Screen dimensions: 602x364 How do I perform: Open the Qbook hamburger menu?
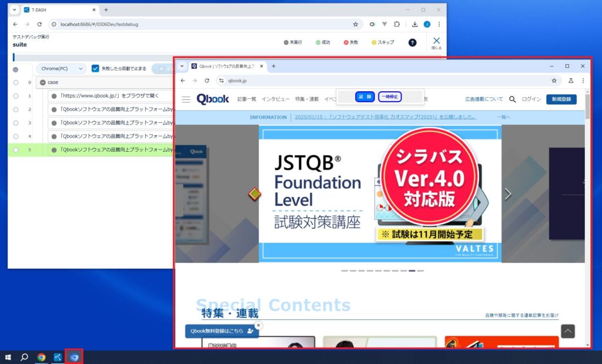186,99
